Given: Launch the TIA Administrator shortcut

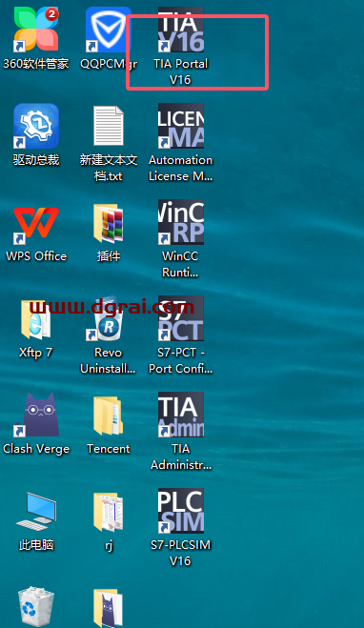Looking at the screenshot, I should 181,415.
